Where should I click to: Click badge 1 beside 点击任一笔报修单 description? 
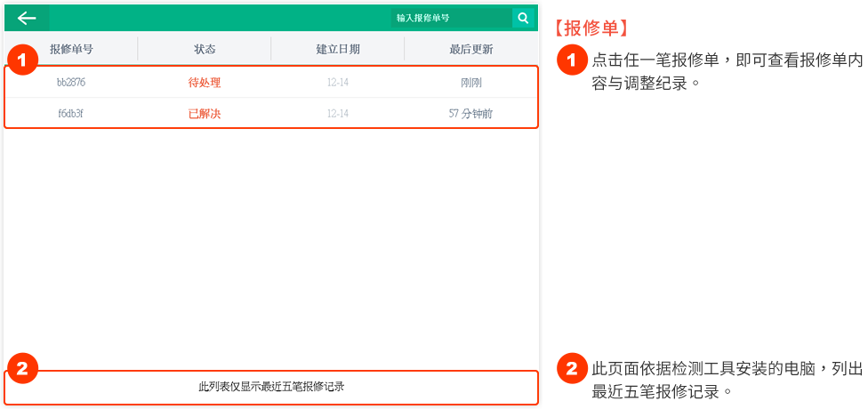[572, 60]
